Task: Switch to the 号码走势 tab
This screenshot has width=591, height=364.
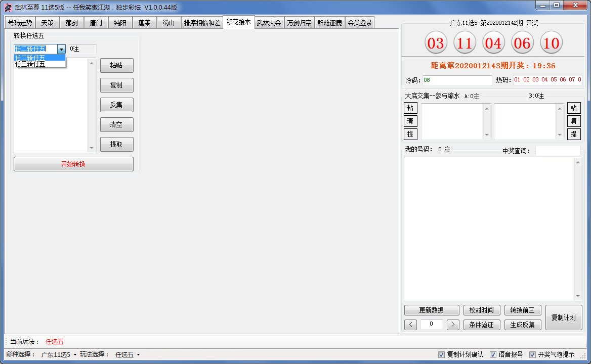Action: [x=20, y=22]
